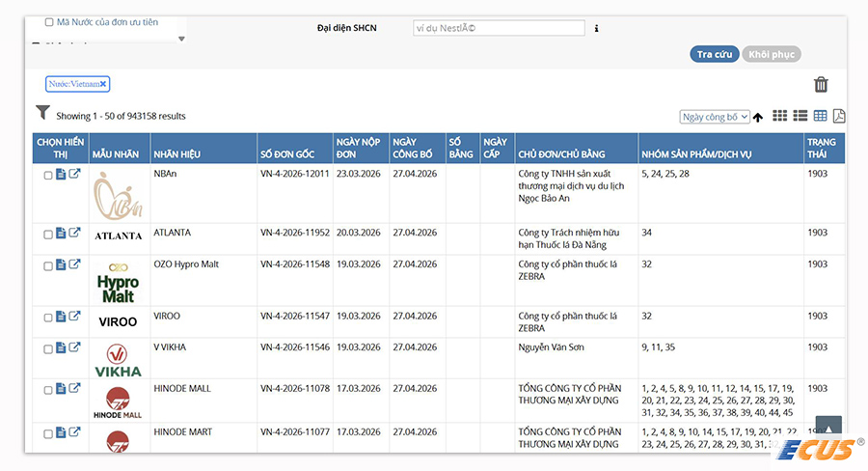Open document icon for NBAn row
This screenshot has height=471, width=868.
(x=61, y=175)
